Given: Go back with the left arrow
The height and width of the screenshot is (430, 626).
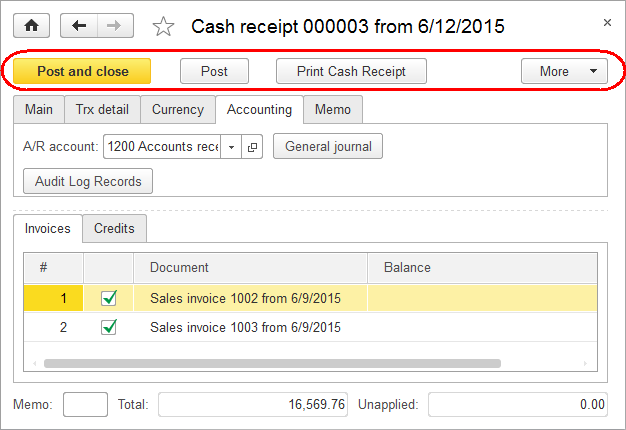Looking at the screenshot, I should pyautogui.click(x=79, y=26).
